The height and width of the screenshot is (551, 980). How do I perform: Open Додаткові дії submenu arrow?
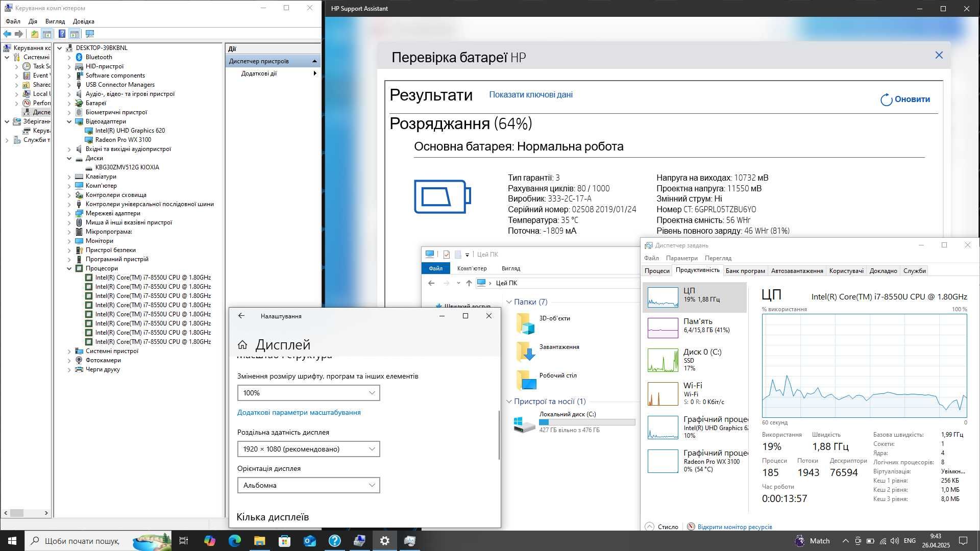click(x=315, y=73)
